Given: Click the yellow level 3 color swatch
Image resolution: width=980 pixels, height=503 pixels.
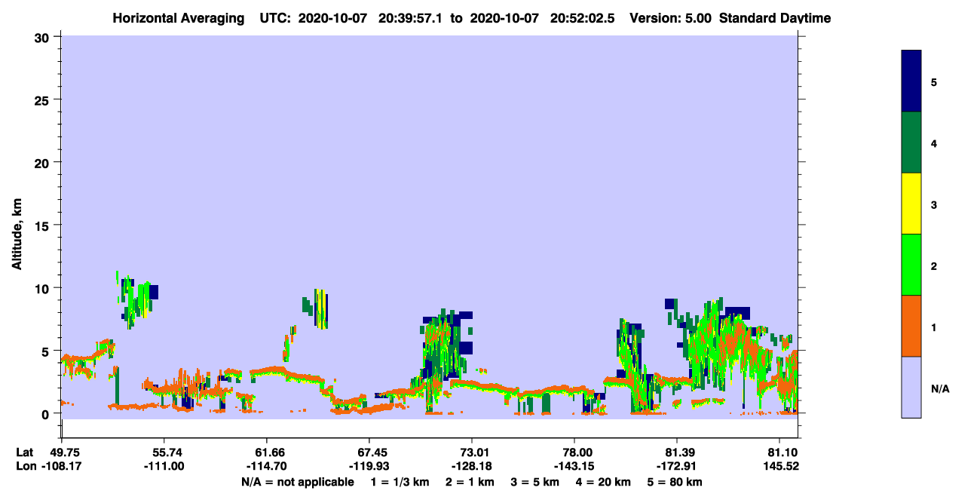Looking at the screenshot, I should pyautogui.click(x=911, y=204).
